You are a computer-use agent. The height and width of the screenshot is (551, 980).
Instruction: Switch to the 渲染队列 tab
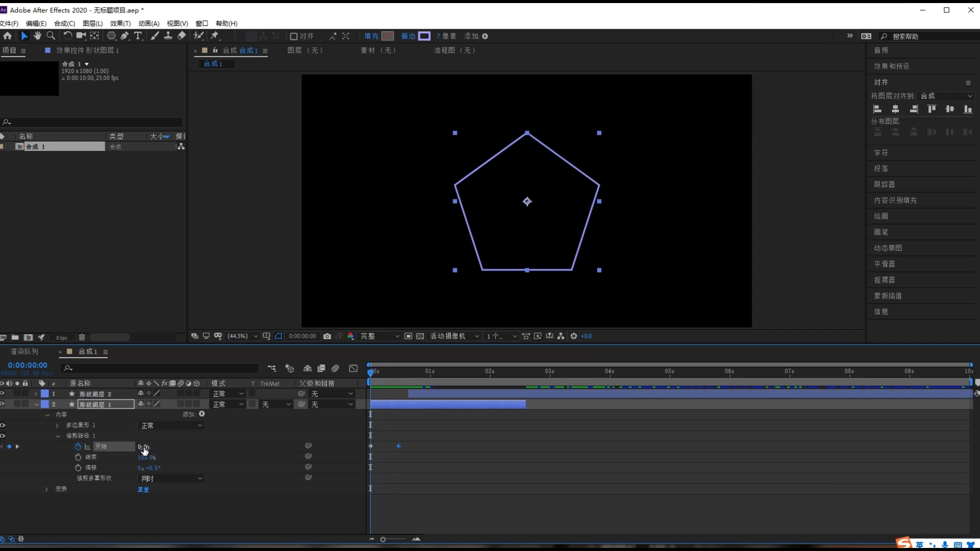click(x=24, y=352)
